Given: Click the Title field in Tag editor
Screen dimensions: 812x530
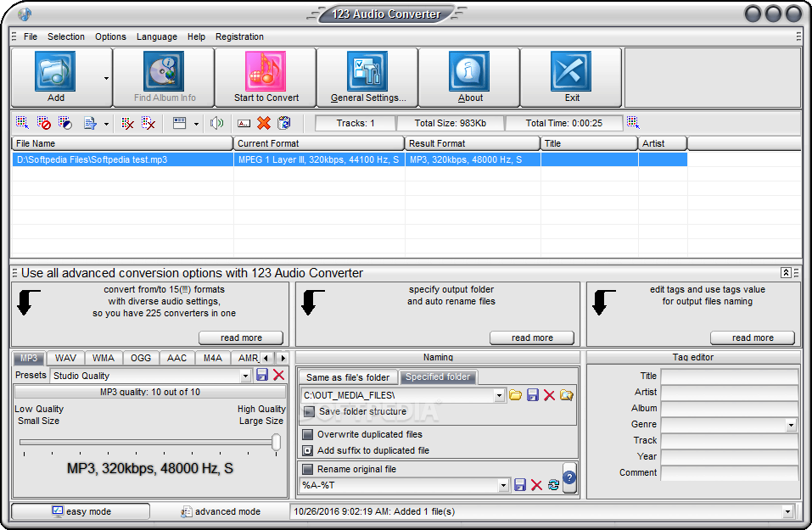Looking at the screenshot, I should (x=729, y=377).
